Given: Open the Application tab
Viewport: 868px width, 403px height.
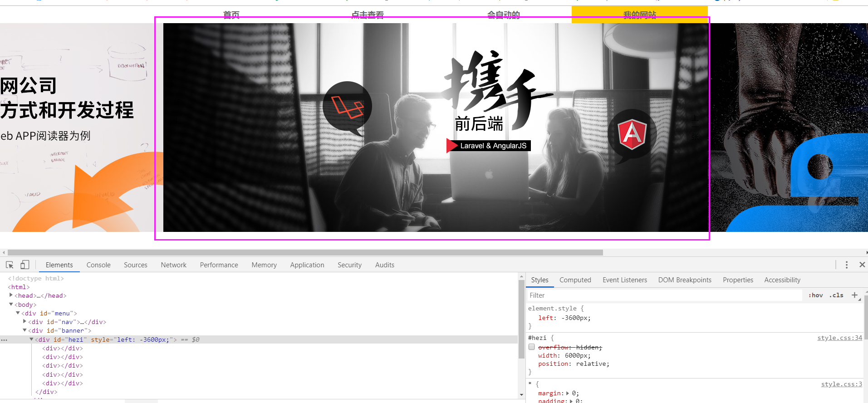Looking at the screenshot, I should click(x=307, y=265).
